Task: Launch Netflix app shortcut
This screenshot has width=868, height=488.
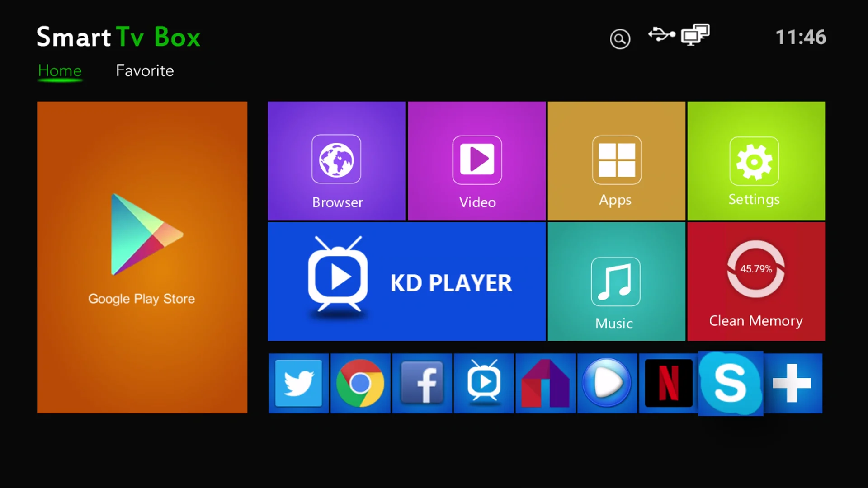Action: [669, 383]
